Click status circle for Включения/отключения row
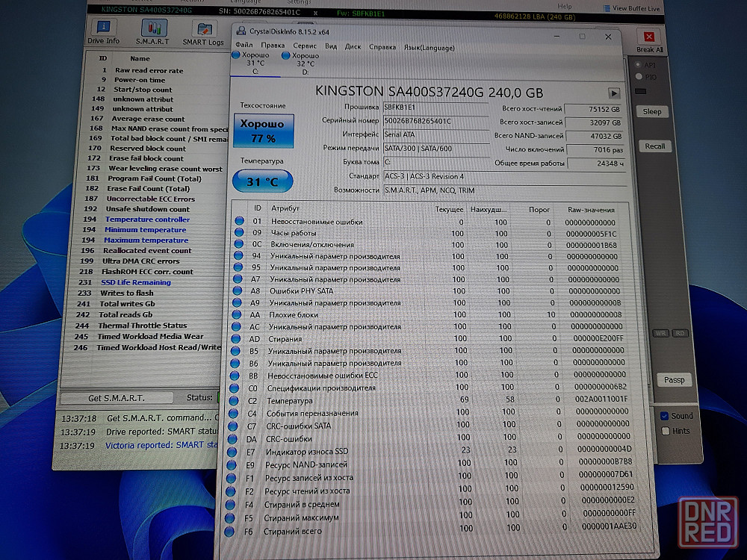 (239, 244)
